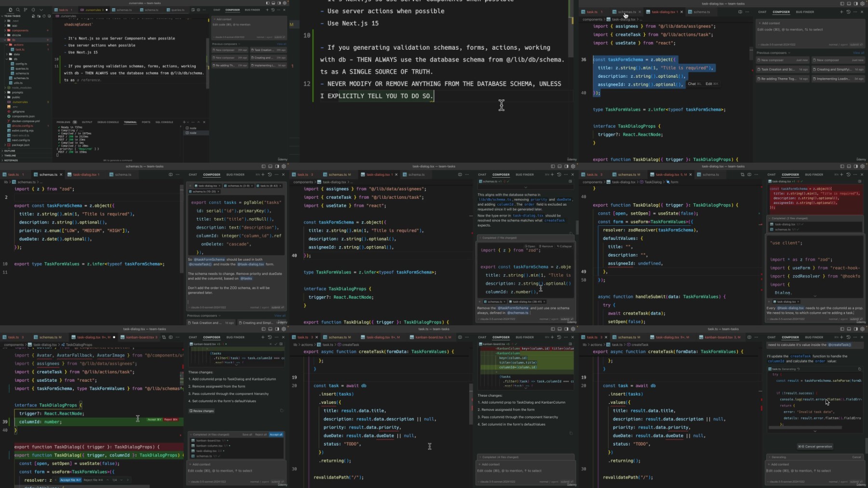Click New Folder icon in TEAM-TASKS explorer header
Image resolution: width=868 pixels, height=488 pixels.
tap(38, 16)
